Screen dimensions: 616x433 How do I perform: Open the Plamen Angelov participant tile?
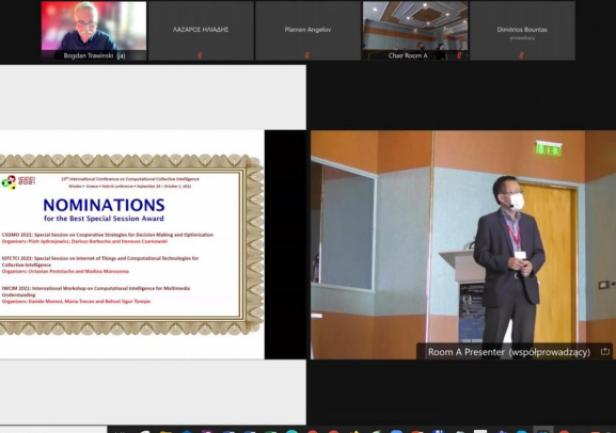307,30
